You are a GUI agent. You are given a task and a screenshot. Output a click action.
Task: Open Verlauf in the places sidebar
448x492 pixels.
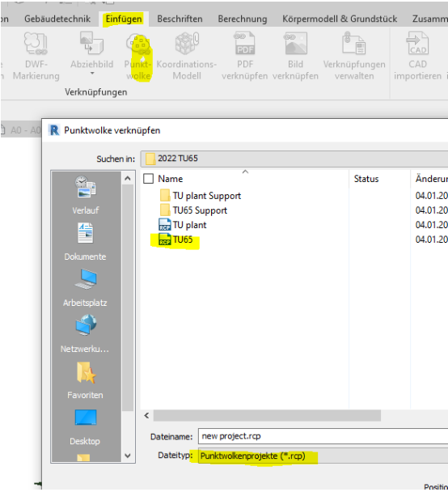[85, 195]
